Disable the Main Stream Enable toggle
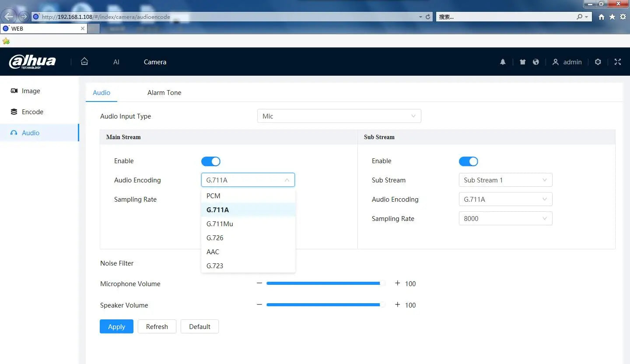The width and height of the screenshot is (630, 364). coord(211,161)
